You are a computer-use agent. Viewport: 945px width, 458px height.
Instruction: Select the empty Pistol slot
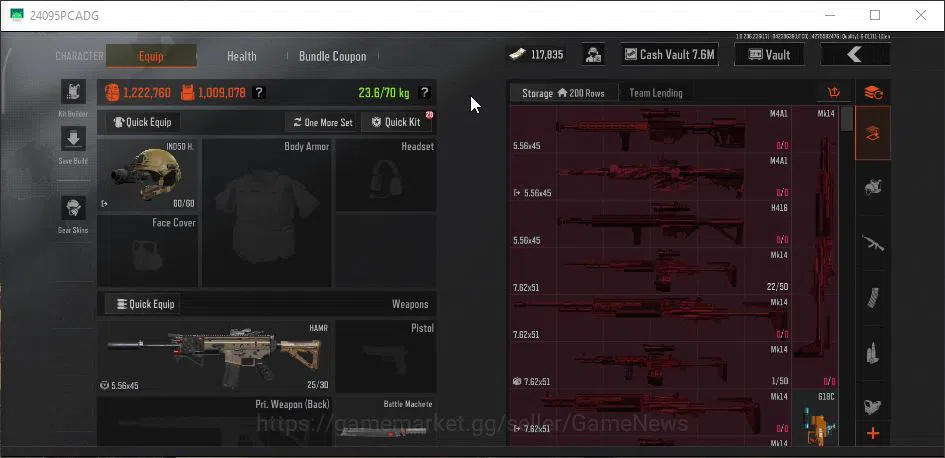coord(386,356)
